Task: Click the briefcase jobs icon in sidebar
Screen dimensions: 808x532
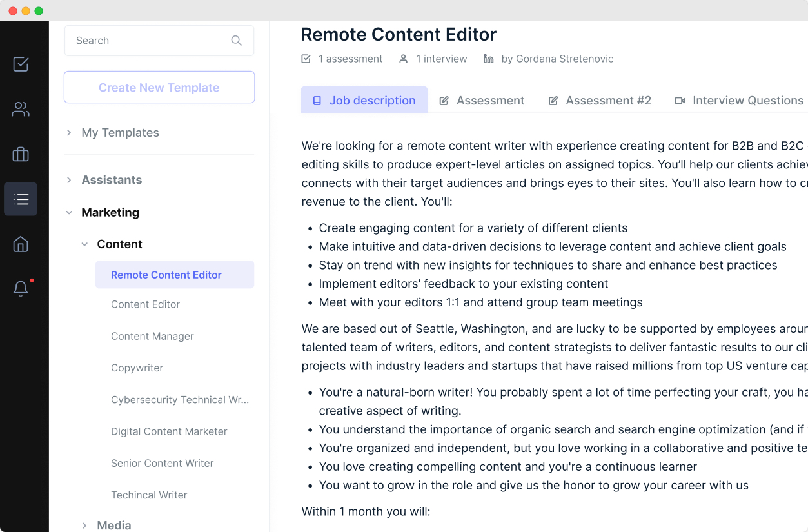Action: (21, 154)
